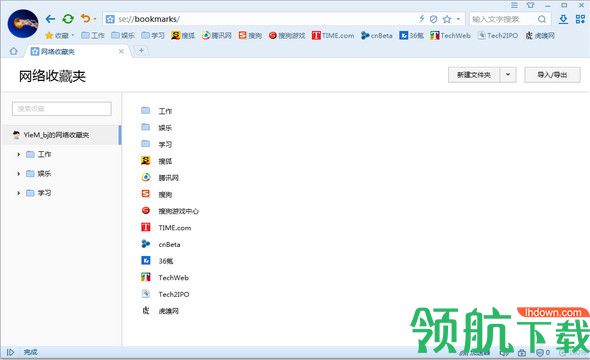
Task: Click lightning speed-mode icon in address bar
Action: coord(422,19)
